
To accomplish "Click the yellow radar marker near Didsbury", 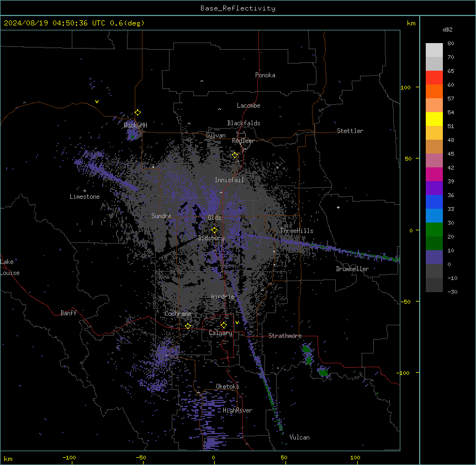I will click(x=215, y=230).
